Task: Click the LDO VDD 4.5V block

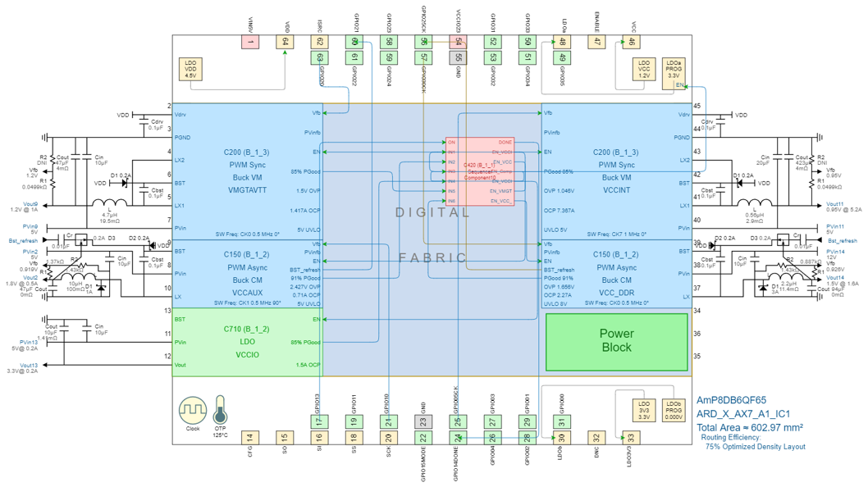Action: 190,70
